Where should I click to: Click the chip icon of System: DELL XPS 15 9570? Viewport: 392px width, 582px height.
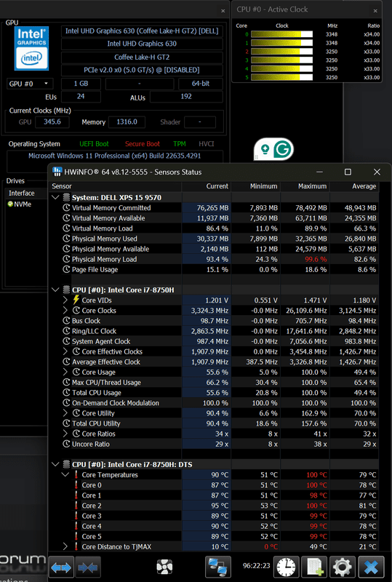pos(66,197)
